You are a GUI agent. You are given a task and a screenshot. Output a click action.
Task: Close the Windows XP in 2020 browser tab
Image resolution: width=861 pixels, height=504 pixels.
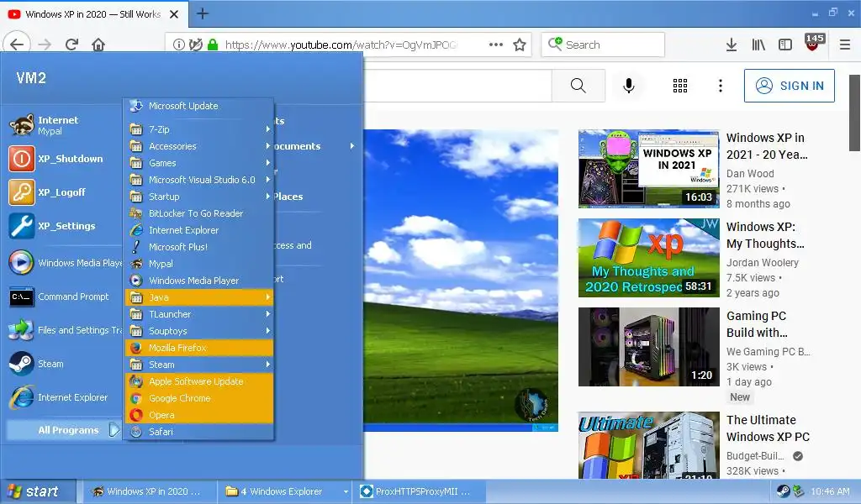(x=174, y=14)
